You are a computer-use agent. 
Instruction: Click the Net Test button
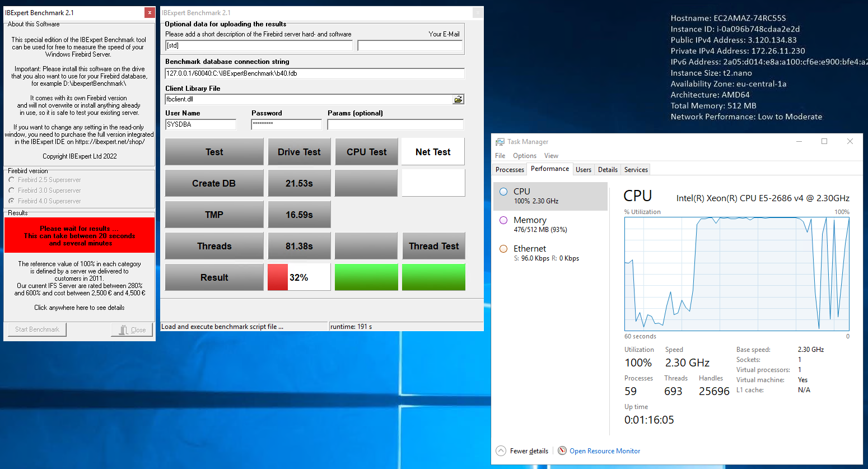pyautogui.click(x=433, y=152)
